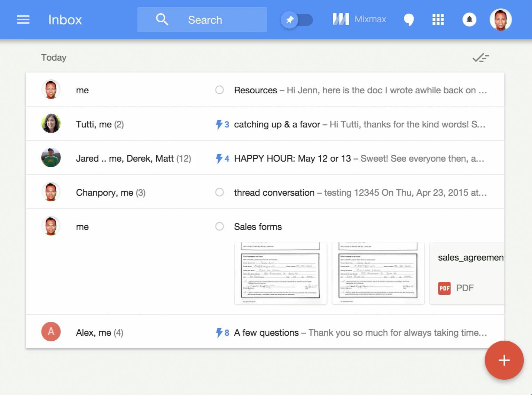
Task: Mark the thread conversation email circle
Action: pos(219,192)
